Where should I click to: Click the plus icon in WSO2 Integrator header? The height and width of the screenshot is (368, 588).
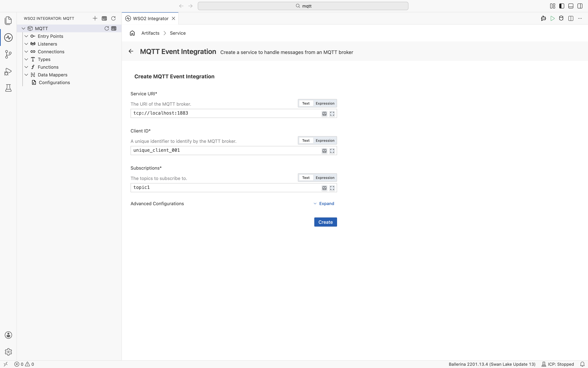tap(95, 19)
